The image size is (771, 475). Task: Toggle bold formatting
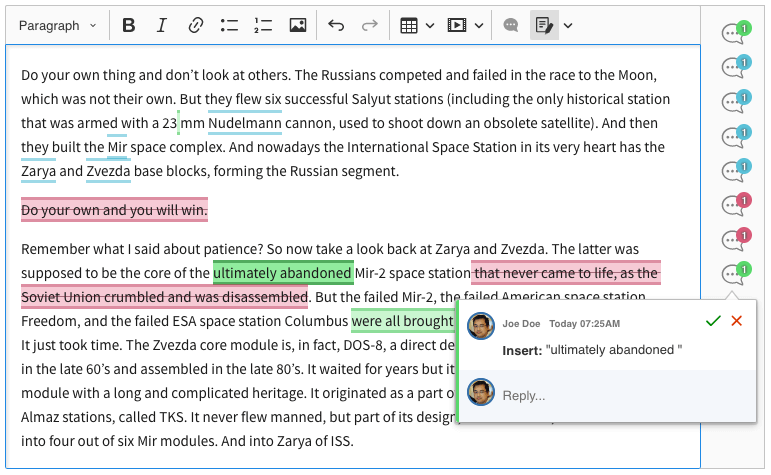coord(128,25)
